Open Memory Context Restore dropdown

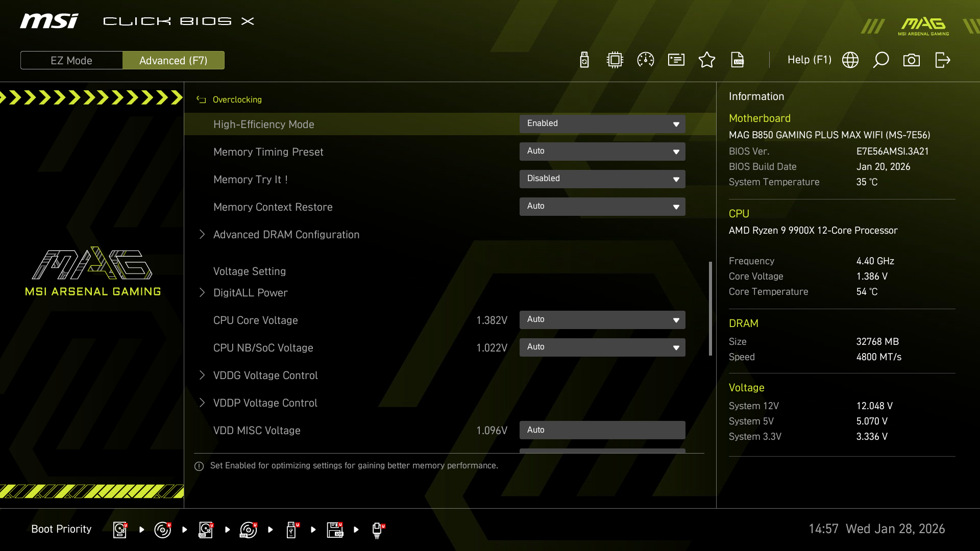coord(602,207)
